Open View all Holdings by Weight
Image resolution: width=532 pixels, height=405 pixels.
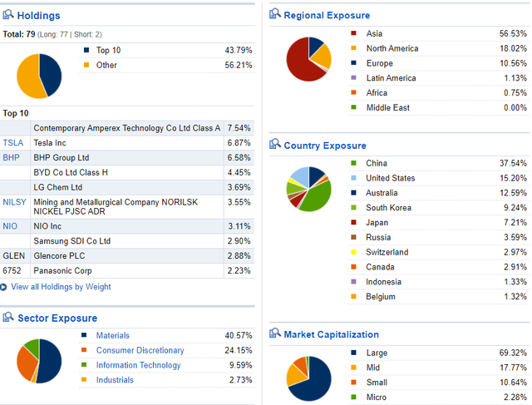click(61, 287)
